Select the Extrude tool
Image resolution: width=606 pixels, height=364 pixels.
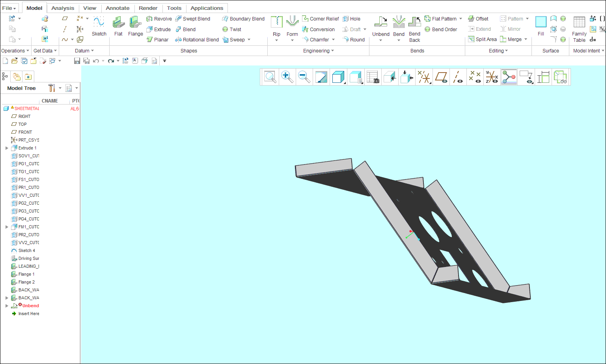[158, 29]
